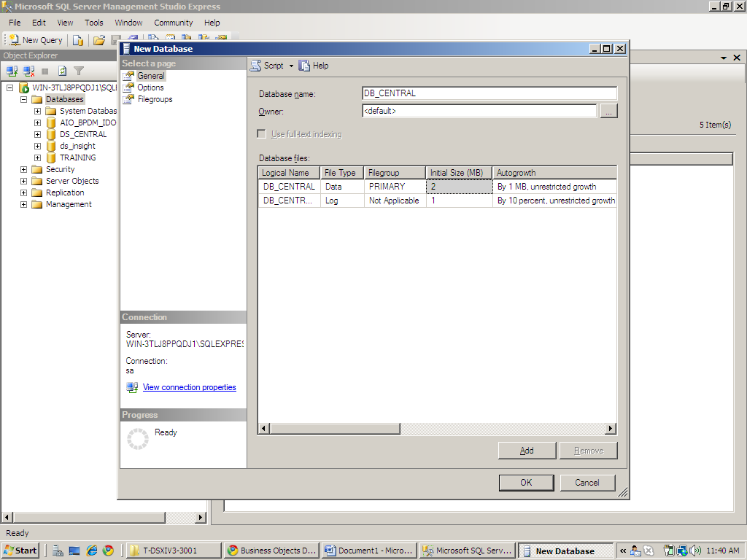Collapse the Databases folder
747x560 pixels.
pos(23,99)
